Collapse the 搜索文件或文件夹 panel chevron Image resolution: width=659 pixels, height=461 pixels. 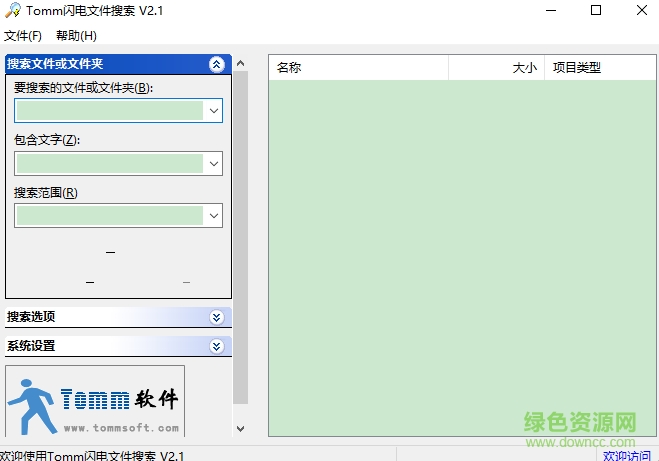coord(216,64)
